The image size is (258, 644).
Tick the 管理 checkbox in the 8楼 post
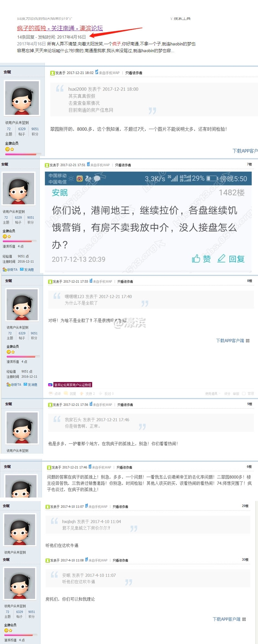244,393
